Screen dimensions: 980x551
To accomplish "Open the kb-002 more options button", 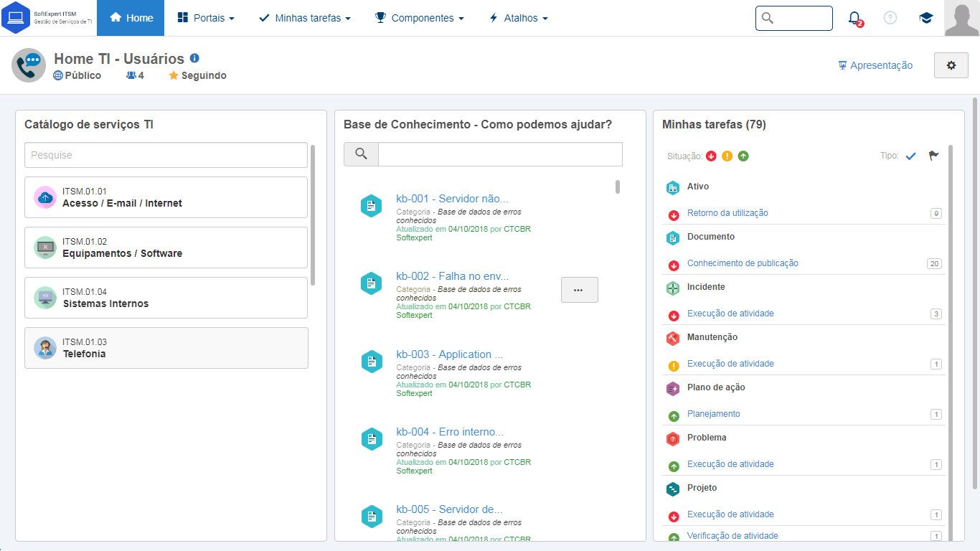I will (579, 290).
